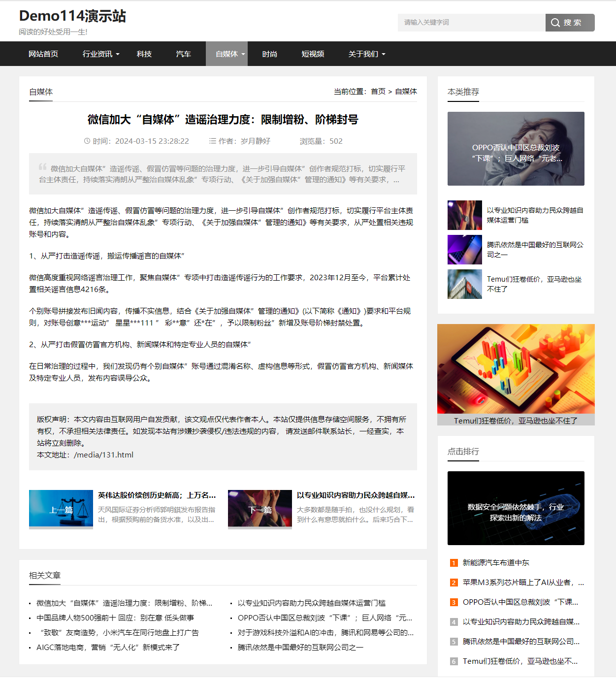Open related article 对于游戏科技外溢和AI的冲击
This screenshot has height=683, width=616.
click(x=326, y=633)
